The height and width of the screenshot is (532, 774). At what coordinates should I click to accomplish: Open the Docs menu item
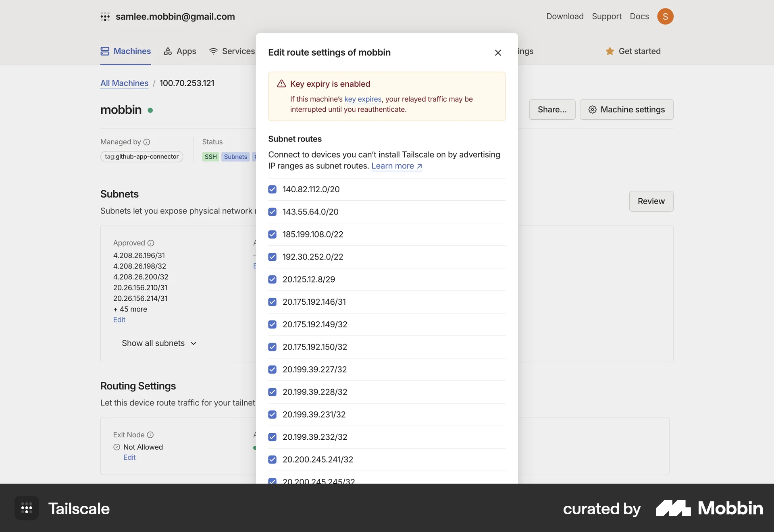point(639,17)
